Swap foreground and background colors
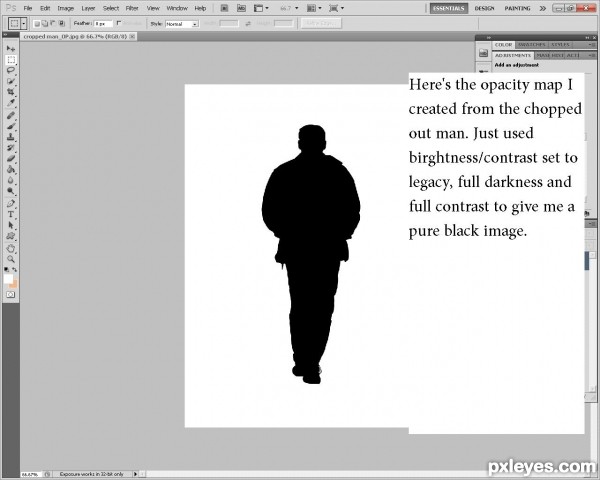This screenshot has height=480, width=600. tap(15, 269)
